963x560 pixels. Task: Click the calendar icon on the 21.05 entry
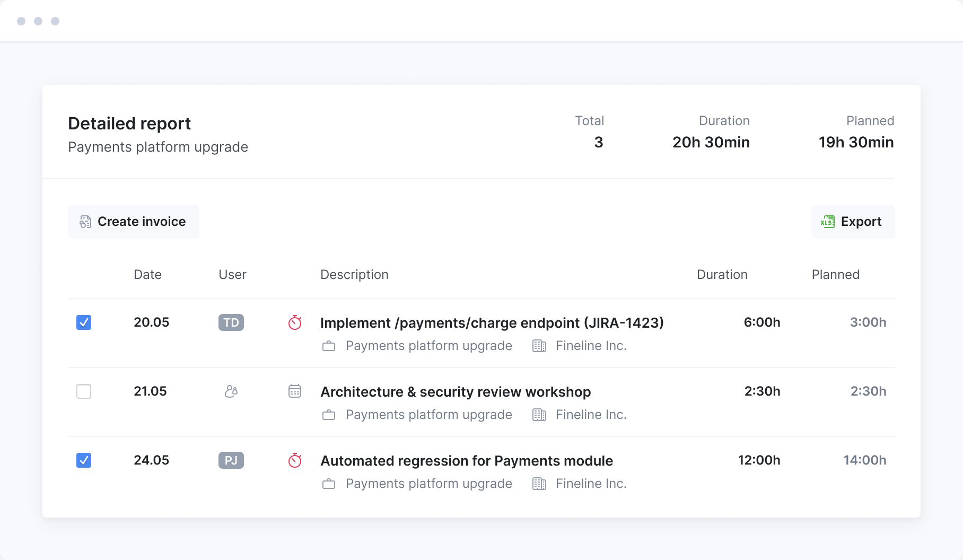point(295,391)
